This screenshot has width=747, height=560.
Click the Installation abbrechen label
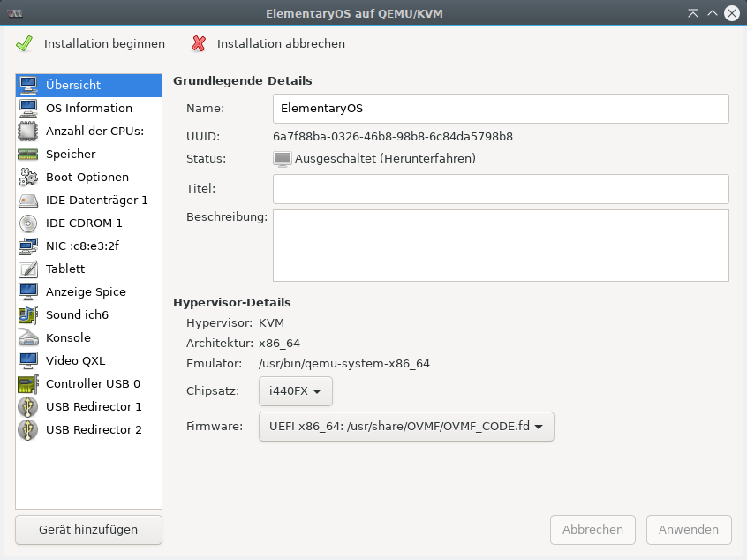click(281, 43)
